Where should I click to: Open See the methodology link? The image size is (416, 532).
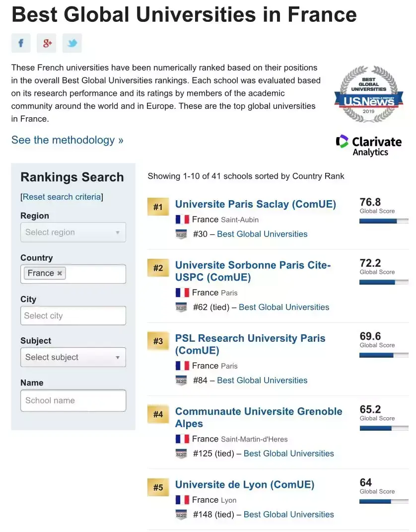tap(67, 140)
